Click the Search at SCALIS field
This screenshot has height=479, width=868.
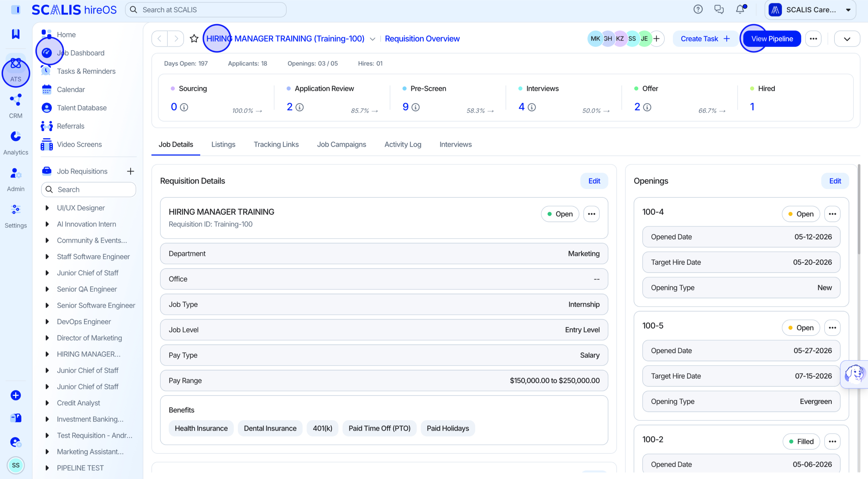(x=206, y=10)
